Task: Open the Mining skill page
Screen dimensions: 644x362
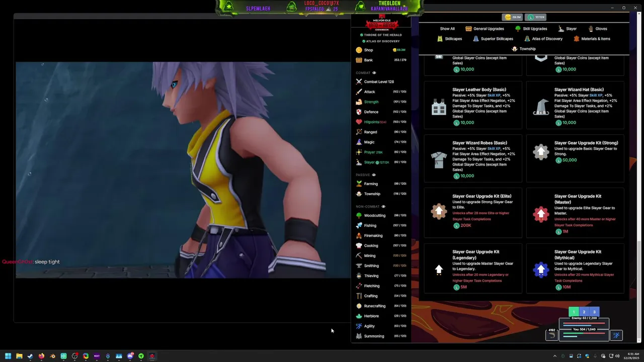Action: click(381, 255)
